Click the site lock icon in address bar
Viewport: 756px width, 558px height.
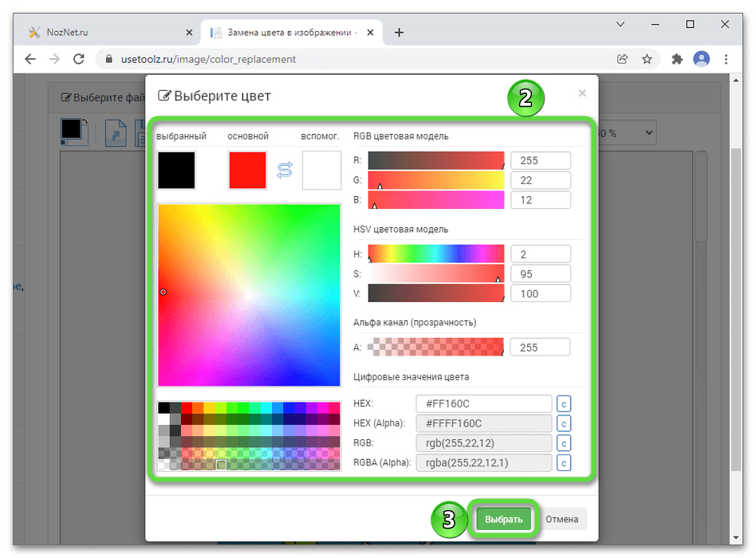coord(109,59)
